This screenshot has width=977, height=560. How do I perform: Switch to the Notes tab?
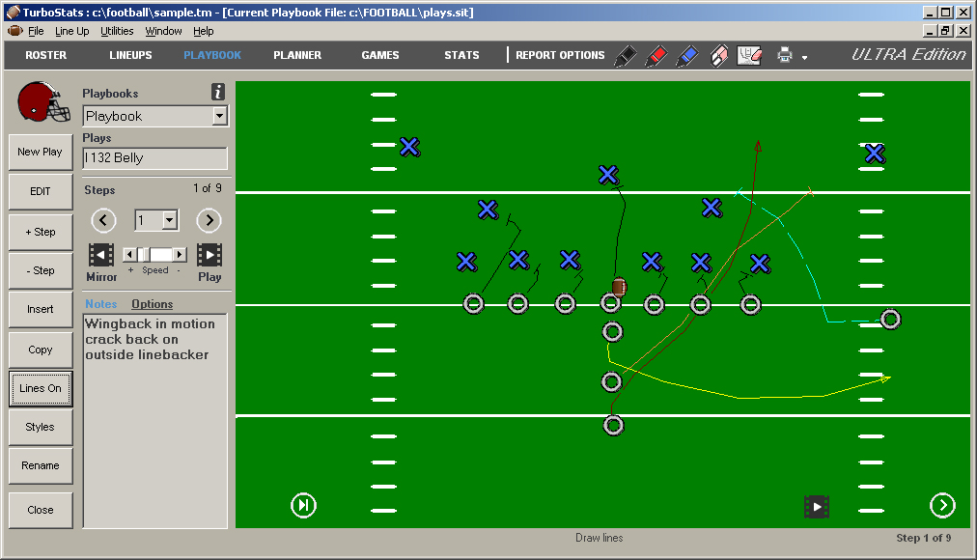pos(101,304)
